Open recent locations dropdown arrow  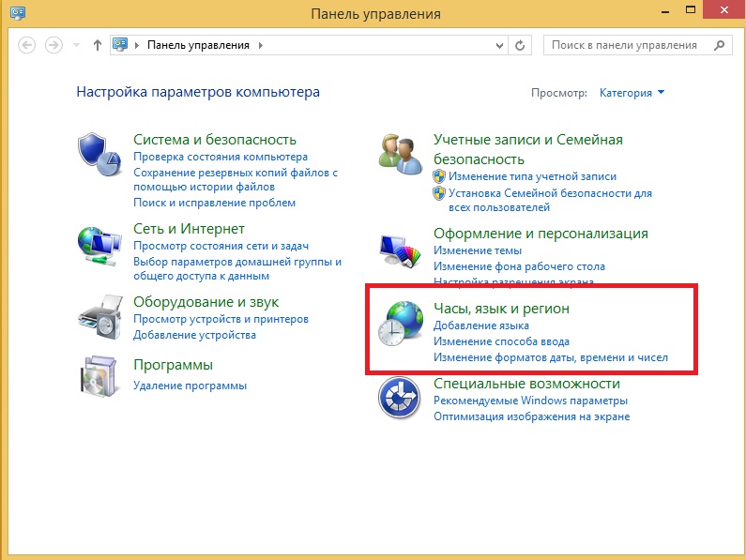coord(76,45)
